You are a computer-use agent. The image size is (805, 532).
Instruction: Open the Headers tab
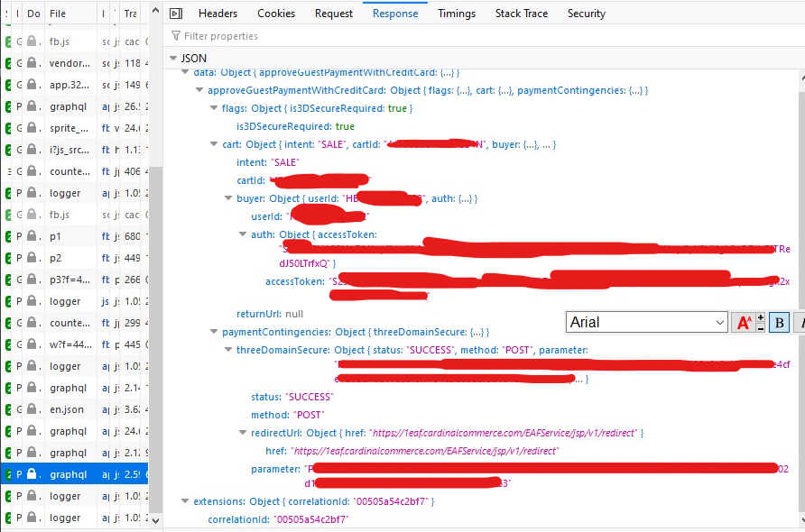217,14
